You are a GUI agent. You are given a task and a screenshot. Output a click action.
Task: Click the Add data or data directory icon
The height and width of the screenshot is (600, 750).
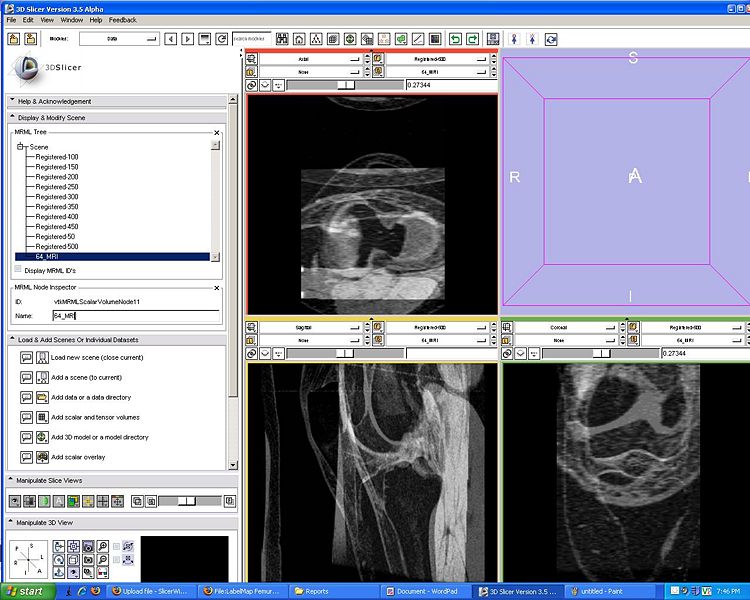click(42, 397)
